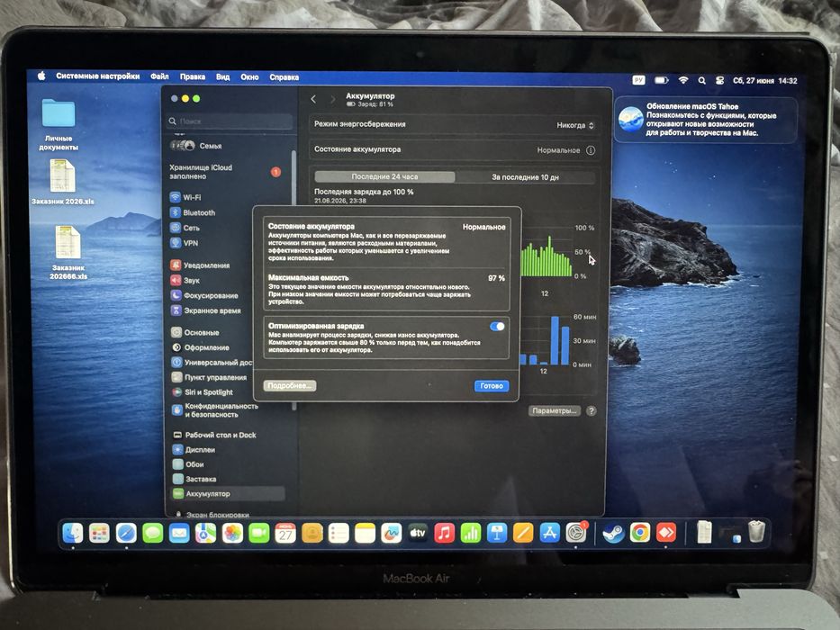Select the Личные документы folder on desktop
Image resolution: width=840 pixels, height=630 pixels.
coord(59,124)
